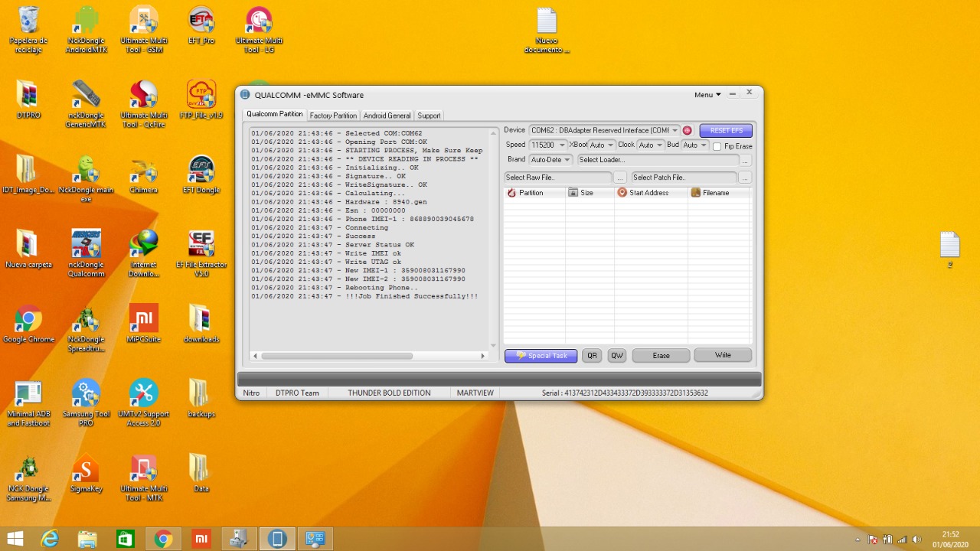Viewport: 980px width, 551px height.
Task: Click the Select Loader input field
Action: (x=658, y=160)
